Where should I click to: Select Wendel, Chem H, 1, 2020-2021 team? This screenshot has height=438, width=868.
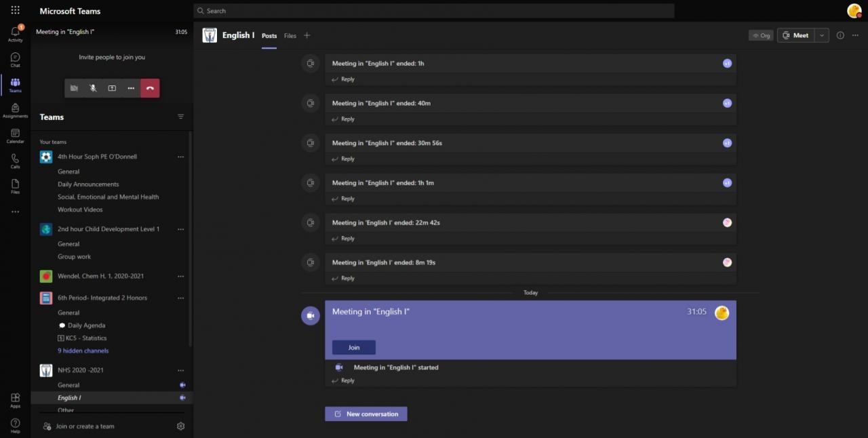coord(100,276)
